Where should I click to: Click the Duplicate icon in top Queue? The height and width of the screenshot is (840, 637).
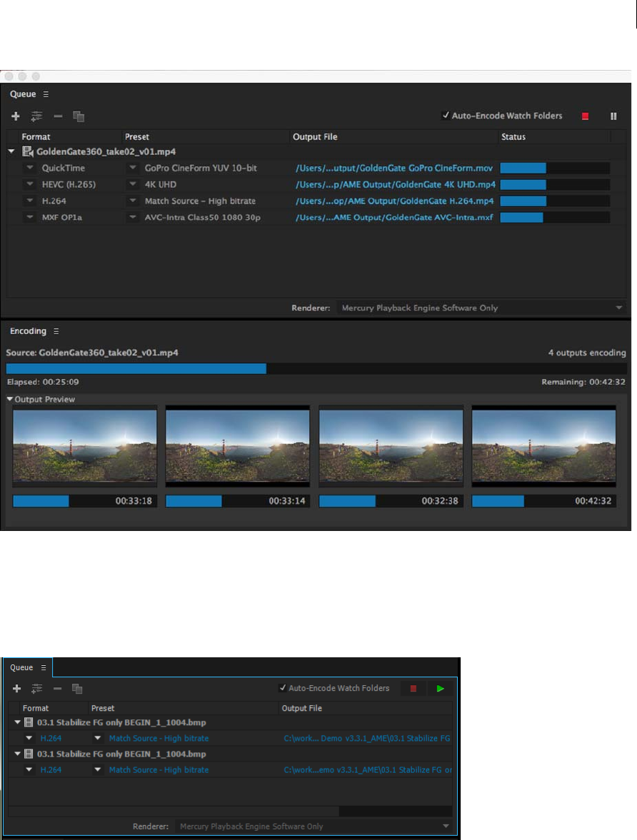click(79, 116)
